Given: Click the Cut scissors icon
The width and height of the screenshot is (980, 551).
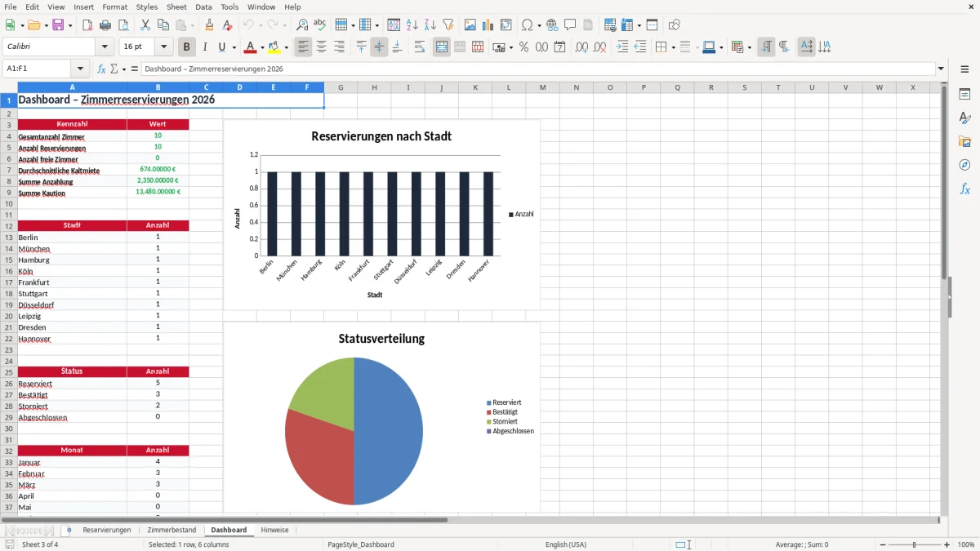Looking at the screenshot, I should 145,25.
